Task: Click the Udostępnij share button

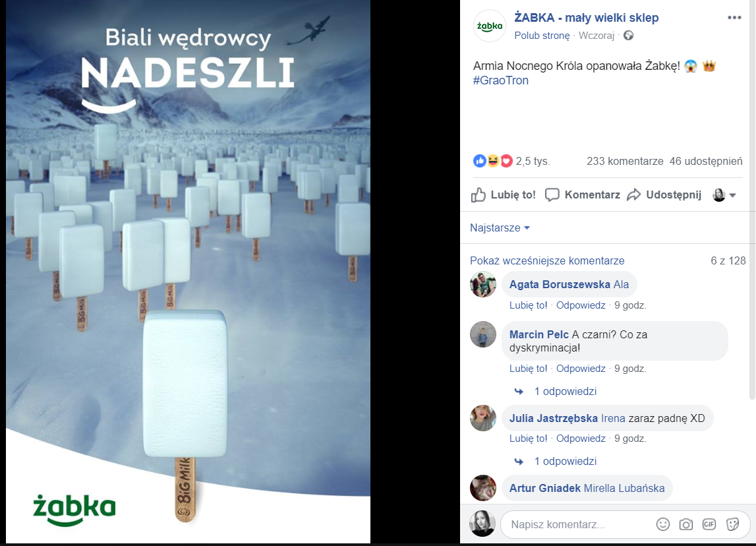Action: pyautogui.click(x=664, y=195)
